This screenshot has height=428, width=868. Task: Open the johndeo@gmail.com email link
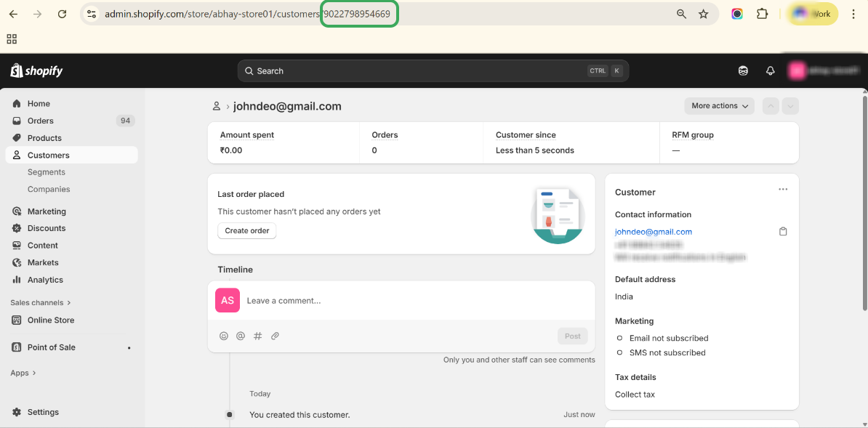[653, 232]
